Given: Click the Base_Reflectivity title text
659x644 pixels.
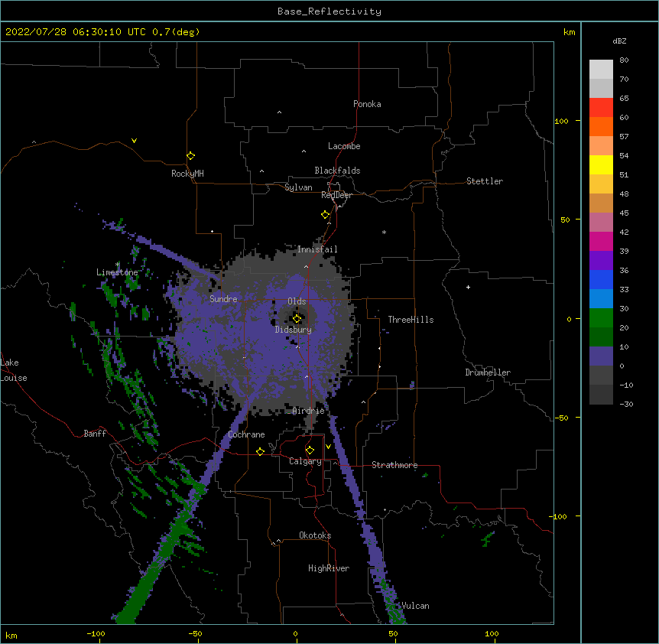Looking at the screenshot, I should [x=329, y=11].
